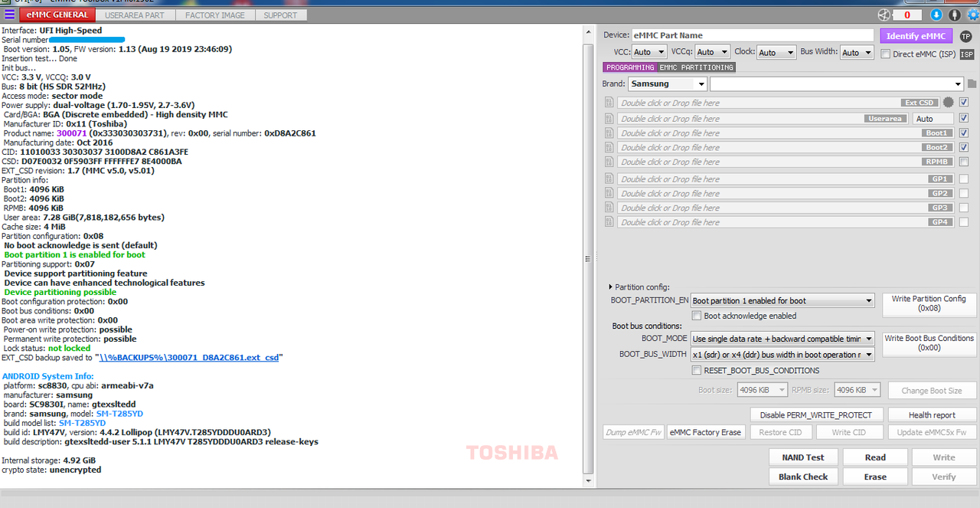Uncheck the Boot1 checkbox
The image size is (980, 508).
coord(964,133)
